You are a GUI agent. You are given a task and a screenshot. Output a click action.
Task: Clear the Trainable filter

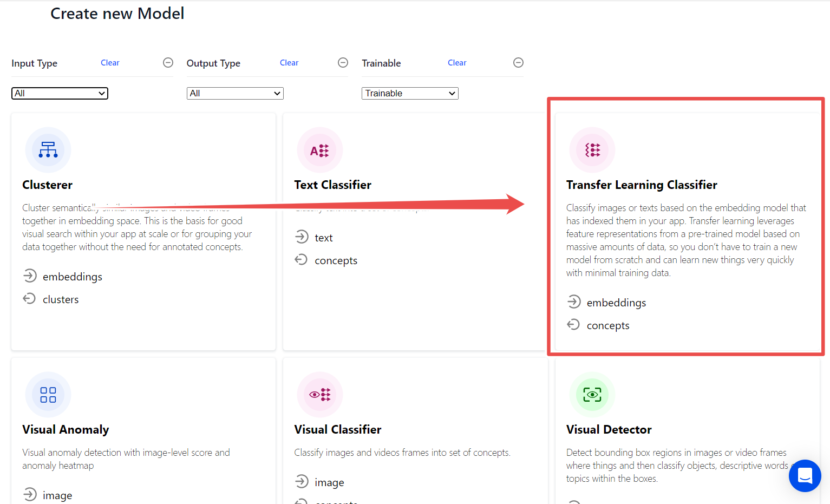457,62
